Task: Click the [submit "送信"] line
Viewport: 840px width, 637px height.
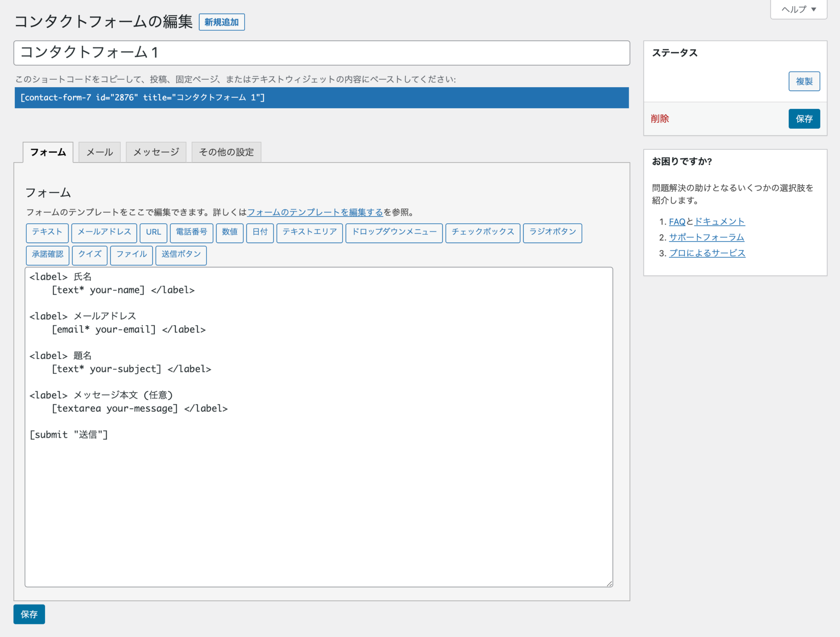Action: pos(69,435)
